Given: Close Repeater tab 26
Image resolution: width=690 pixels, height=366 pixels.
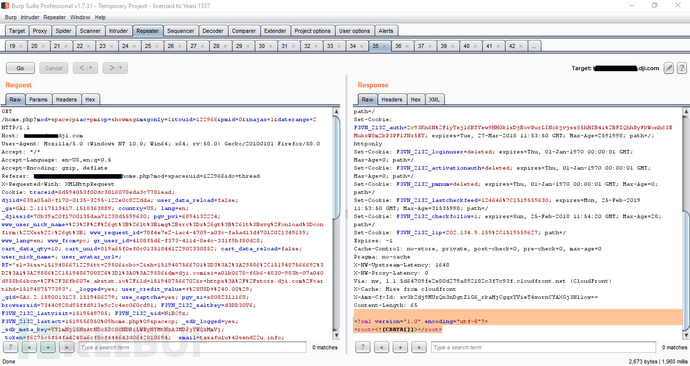Looking at the screenshot, I should pos(180,46).
